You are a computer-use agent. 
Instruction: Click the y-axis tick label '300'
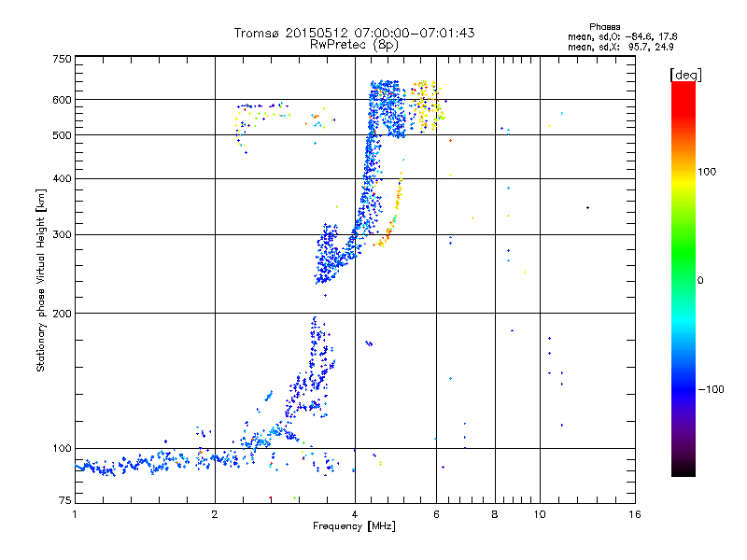click(x=62, y=235)
